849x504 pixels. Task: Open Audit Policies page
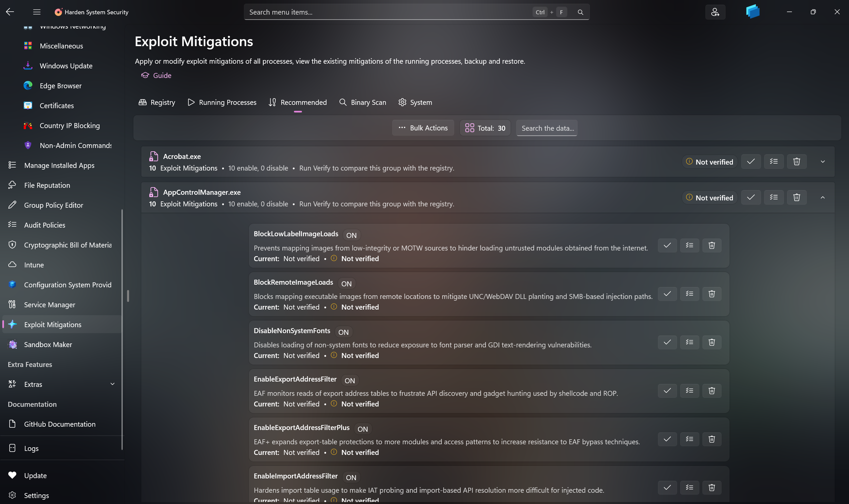tap(62, 225)
